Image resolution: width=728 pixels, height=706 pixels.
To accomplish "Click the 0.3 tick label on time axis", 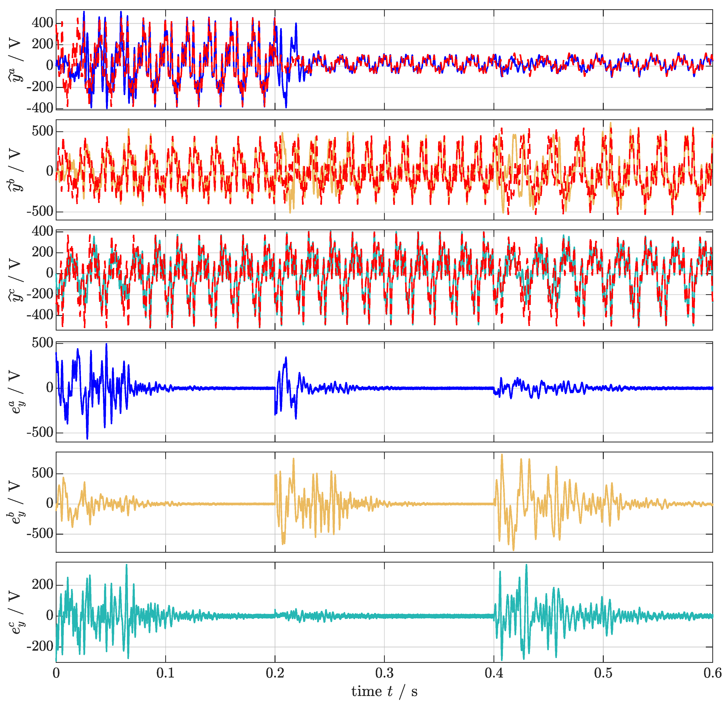I will pyautogui.click(x=384, y=673).
